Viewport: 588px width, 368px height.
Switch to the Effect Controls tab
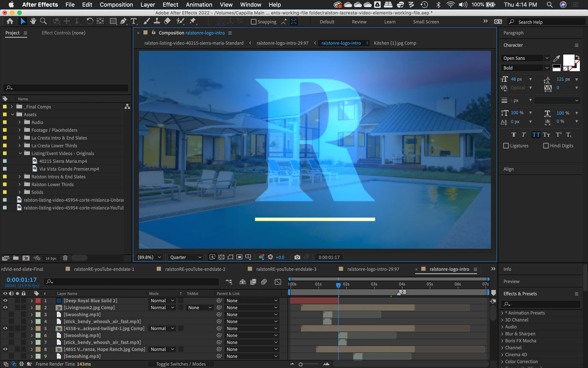coord(63,33)
